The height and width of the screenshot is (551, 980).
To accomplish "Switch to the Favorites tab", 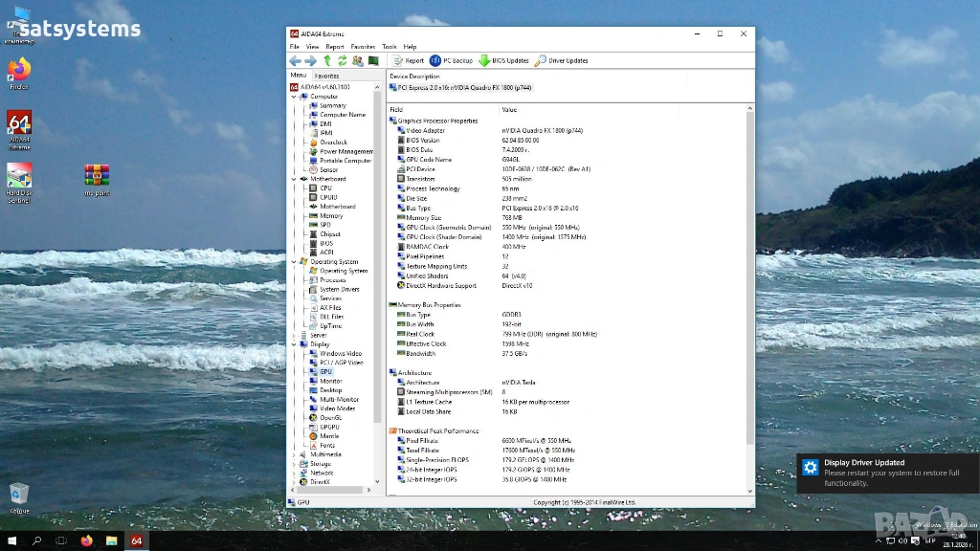I will click(x=327, y=76).
